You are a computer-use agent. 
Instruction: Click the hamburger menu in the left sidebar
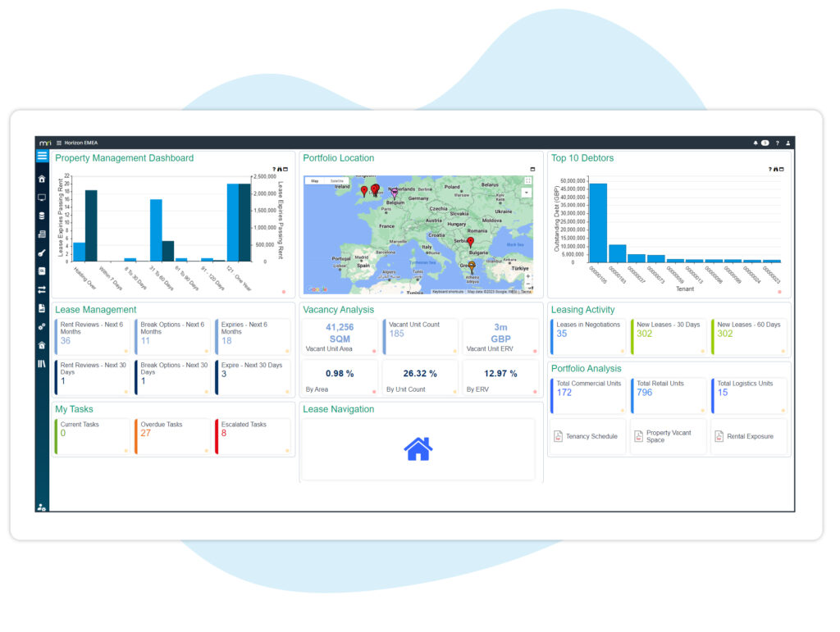click(x=42, y=156)
